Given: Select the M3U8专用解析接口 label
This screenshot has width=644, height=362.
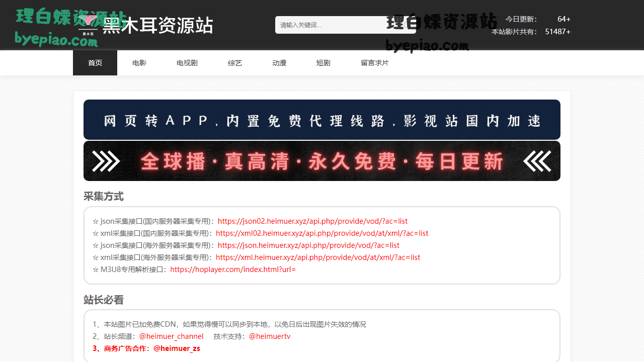Looking at the screenshot, I should (131, 269).
